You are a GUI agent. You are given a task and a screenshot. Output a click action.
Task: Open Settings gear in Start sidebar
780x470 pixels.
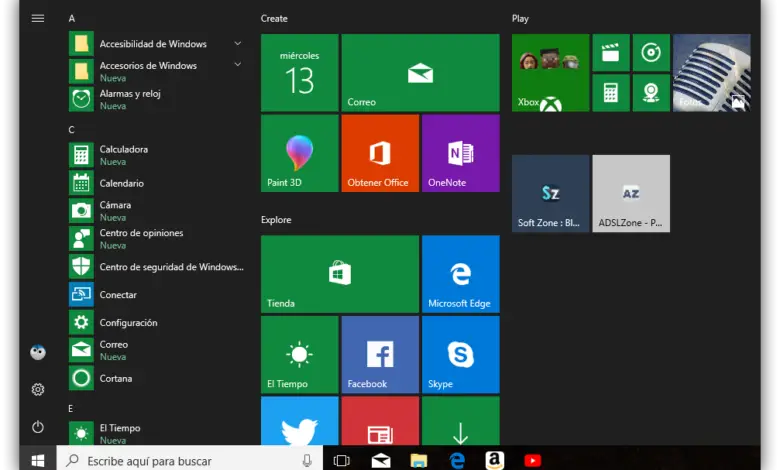[x=38, y=389]
